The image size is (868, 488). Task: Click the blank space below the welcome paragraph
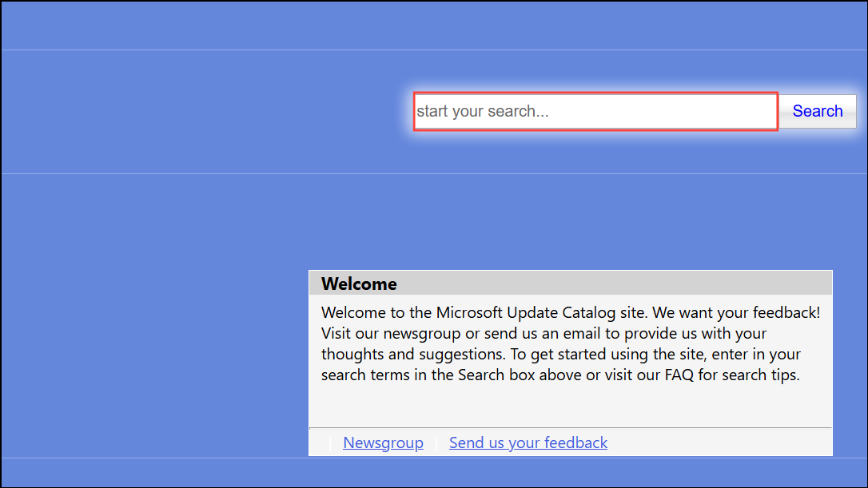(x=570, y=406)
